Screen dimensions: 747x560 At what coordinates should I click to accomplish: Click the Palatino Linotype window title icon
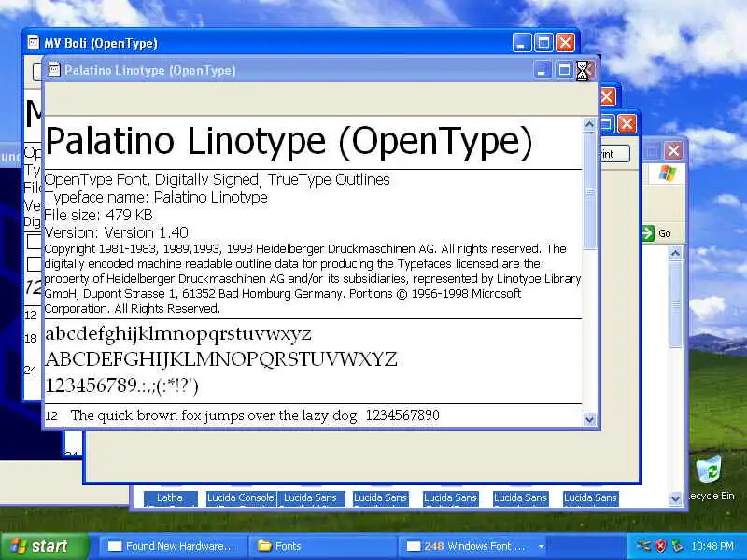click(x=54, y=70)
